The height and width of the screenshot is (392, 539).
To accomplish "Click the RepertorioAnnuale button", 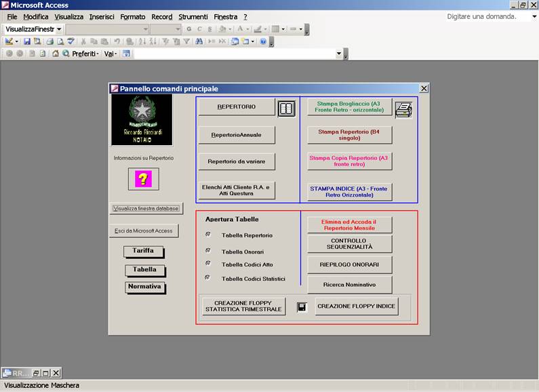I will pyautogui.click(x=237, y=135).
